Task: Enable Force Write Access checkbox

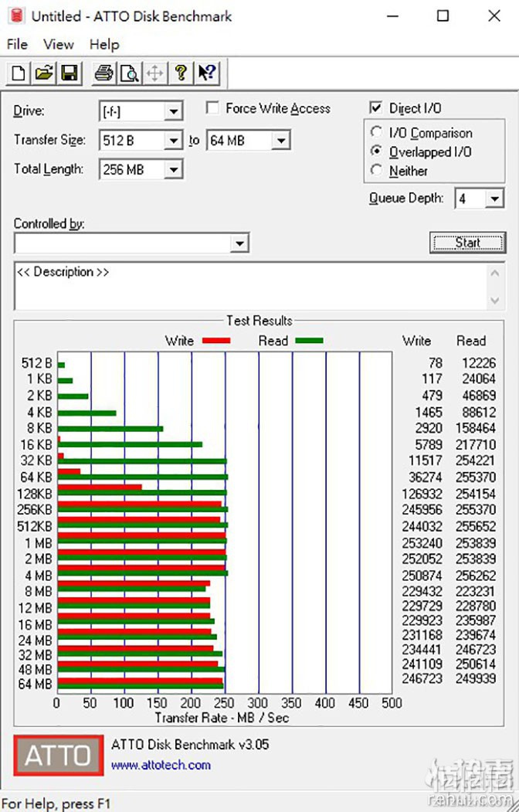Action: pyautogui.click(x=212, y=107)
